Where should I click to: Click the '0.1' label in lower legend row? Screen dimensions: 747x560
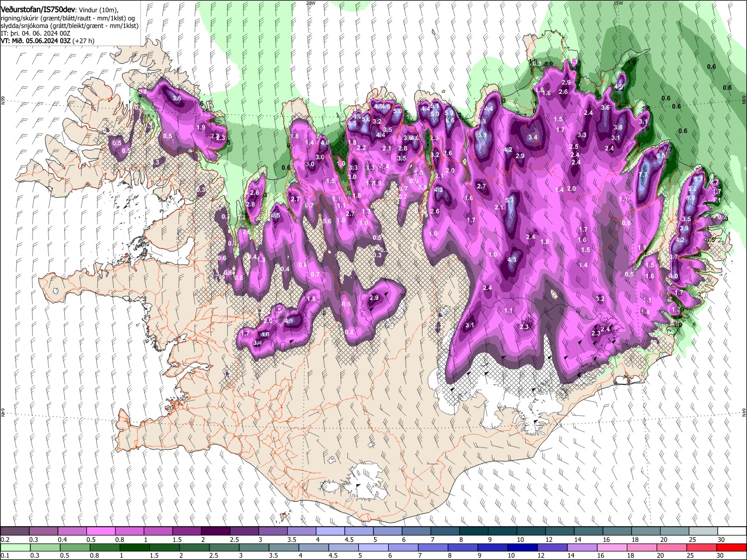[x=5, y=556]
